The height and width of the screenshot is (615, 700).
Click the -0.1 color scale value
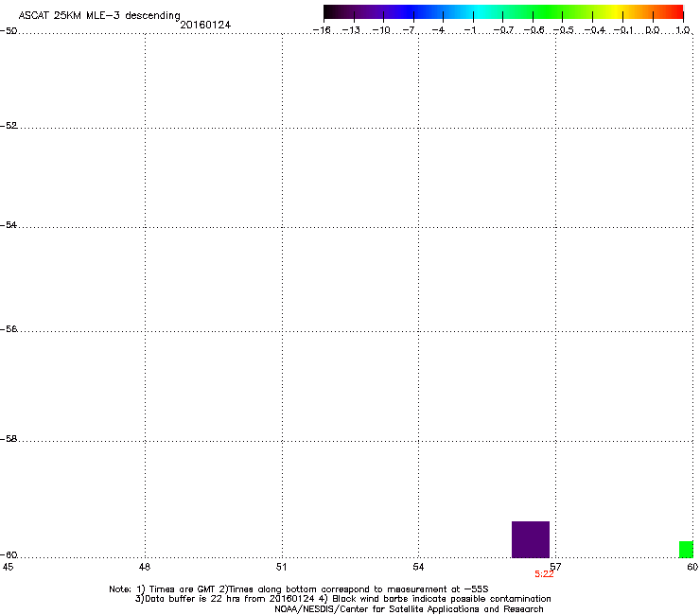(623, 30)
